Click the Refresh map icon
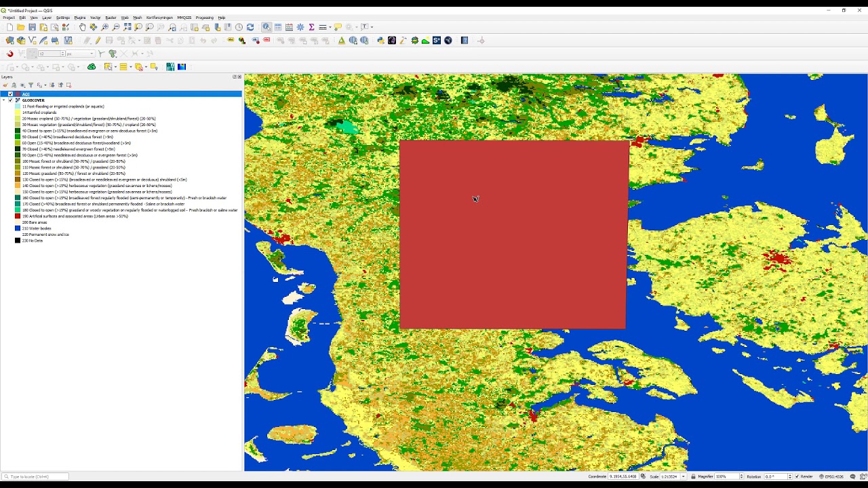The image size is (868, 488). click(x=250, y=27)
